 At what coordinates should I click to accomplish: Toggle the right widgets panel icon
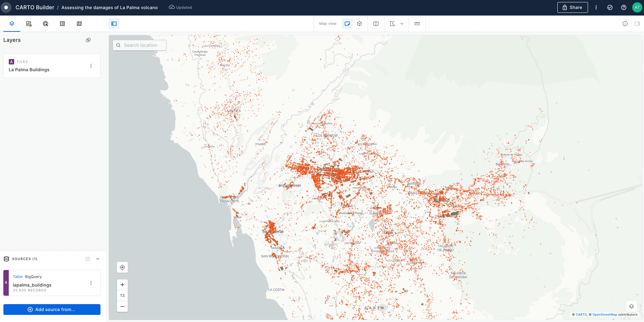[637, 23]
